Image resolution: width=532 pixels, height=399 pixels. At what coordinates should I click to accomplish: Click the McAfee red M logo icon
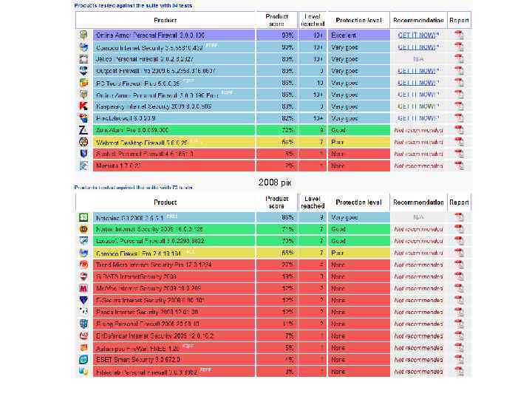(x=83, y=288)
